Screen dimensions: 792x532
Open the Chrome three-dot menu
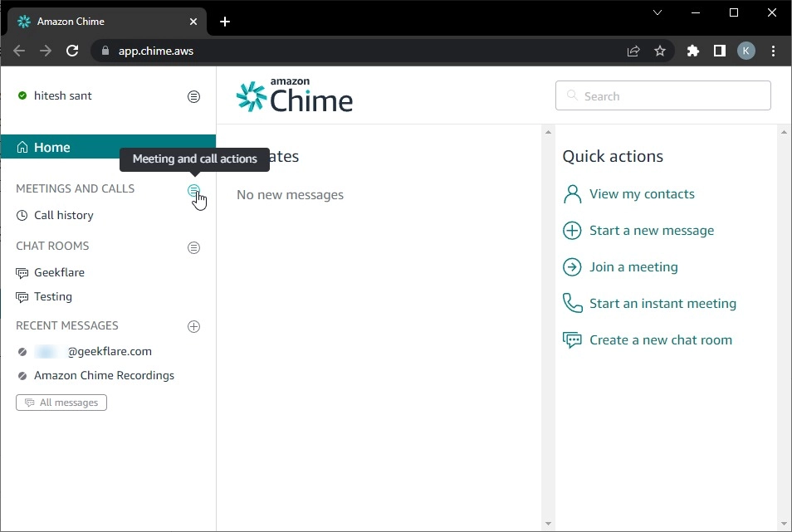pyautogui.click(x=773, y=51)
